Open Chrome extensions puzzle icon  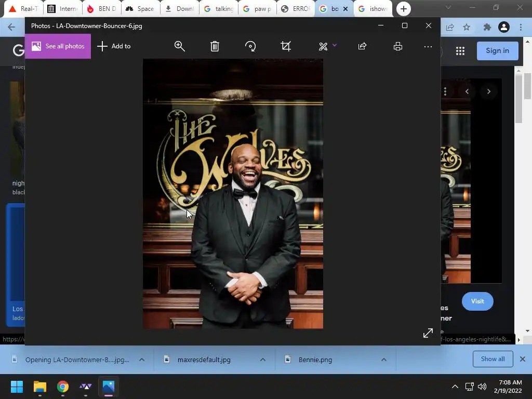point(487,27)
